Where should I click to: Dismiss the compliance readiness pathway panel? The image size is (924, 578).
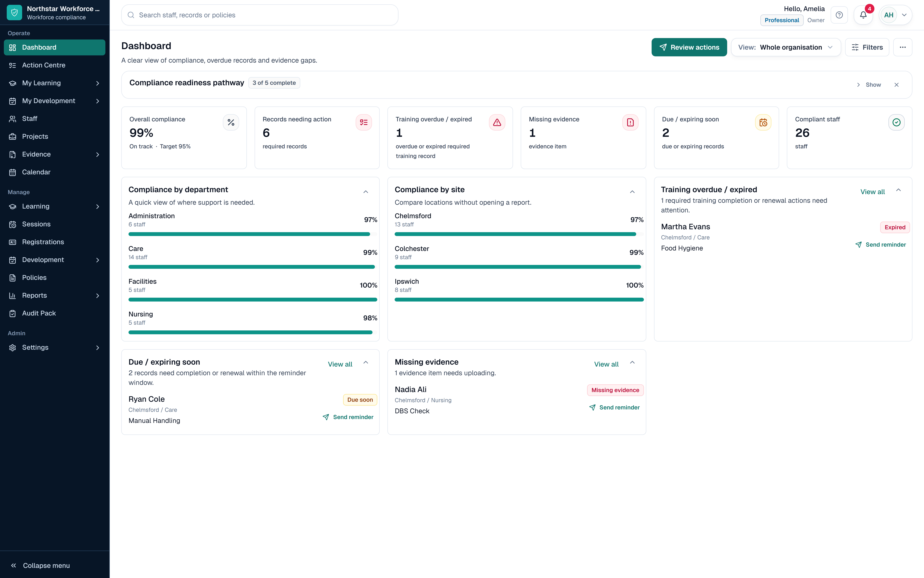pyautogui.click(x=897, y=85)
